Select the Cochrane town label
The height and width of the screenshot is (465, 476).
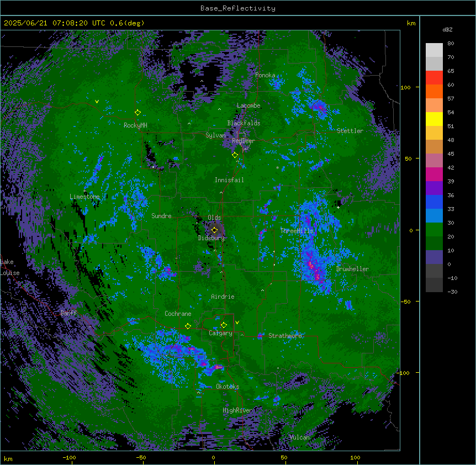pyautogui.click(x=178, y=314)
